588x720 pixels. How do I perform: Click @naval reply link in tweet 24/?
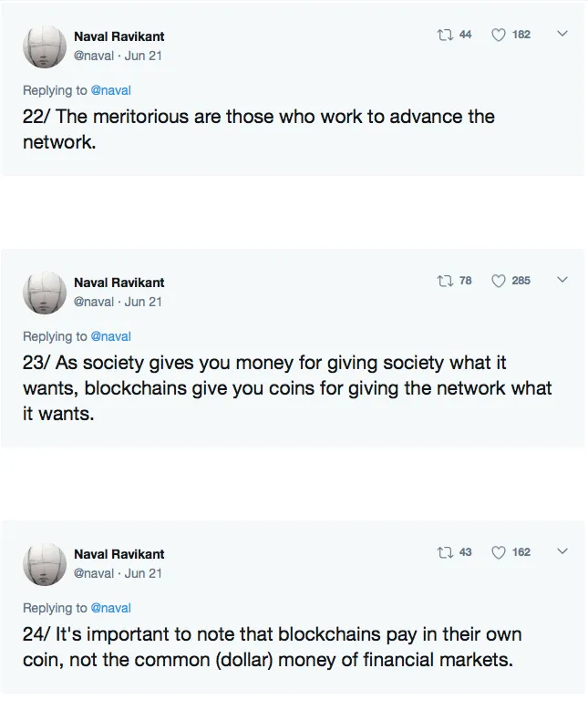110,608
